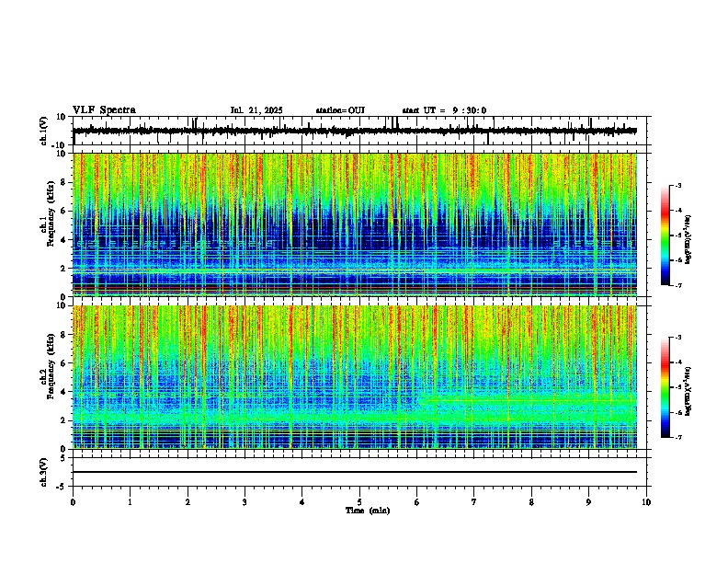Click the '1' tick on the time axis

[x=130, y=502]
